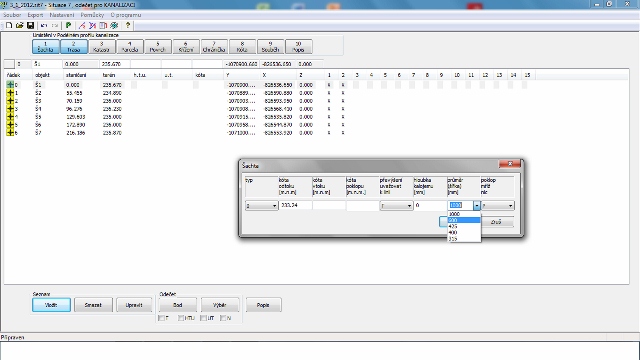Select the 2 Trasa profile button
This screenshot has height=360, width=640.
[74, 47]
